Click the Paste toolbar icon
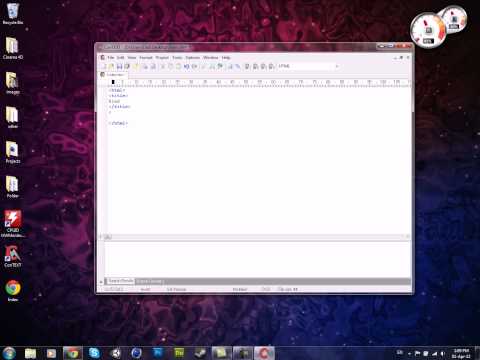 click(x=178, y=66)
